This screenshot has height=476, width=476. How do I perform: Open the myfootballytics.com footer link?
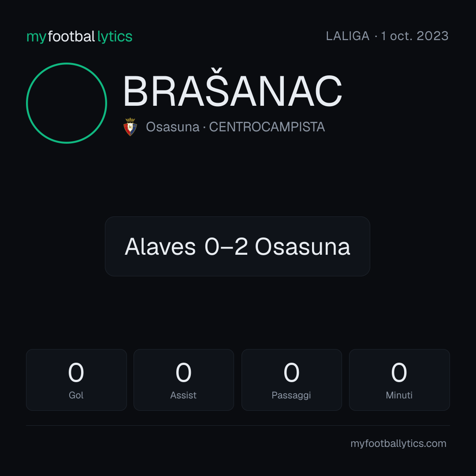[398, 443]
